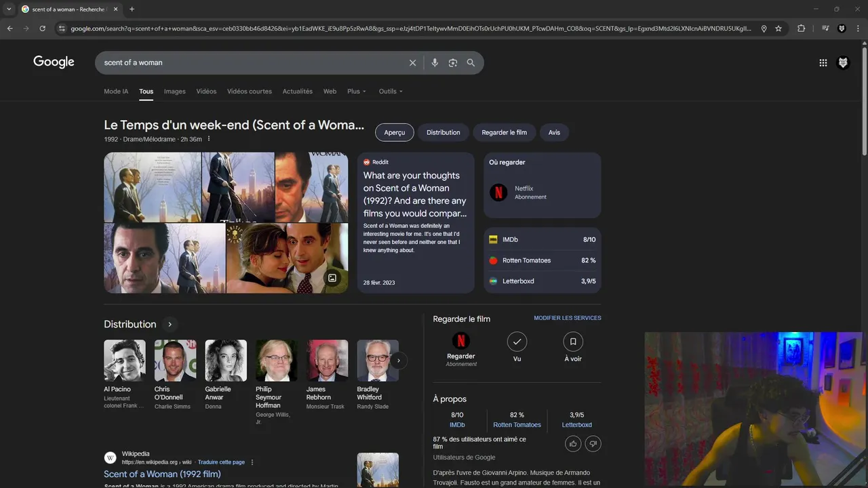The width and height of the screenshot is (868, 488).
Task: Open the Google apps grid icon
Action: pyautogui.click(x=823, y=62)
